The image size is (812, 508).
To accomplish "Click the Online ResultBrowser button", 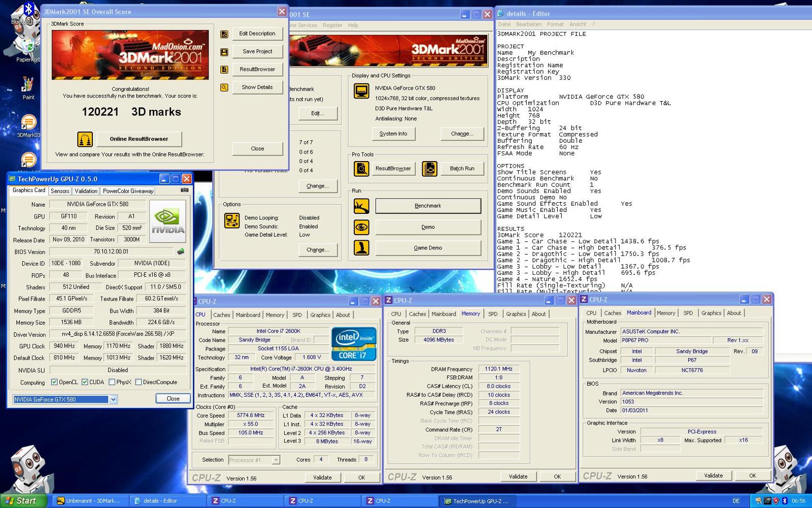I will (x=139, y=139).
